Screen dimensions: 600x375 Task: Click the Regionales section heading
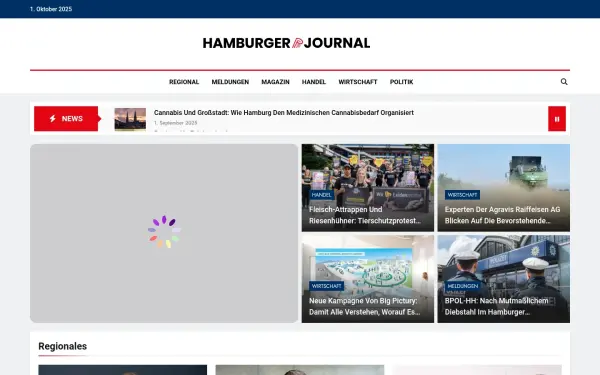[x=62, y=346]
